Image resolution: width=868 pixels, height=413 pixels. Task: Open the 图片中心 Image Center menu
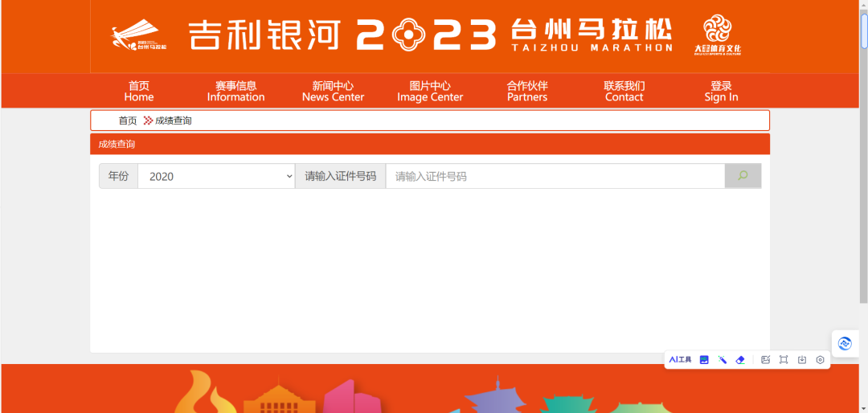(430, 91)
